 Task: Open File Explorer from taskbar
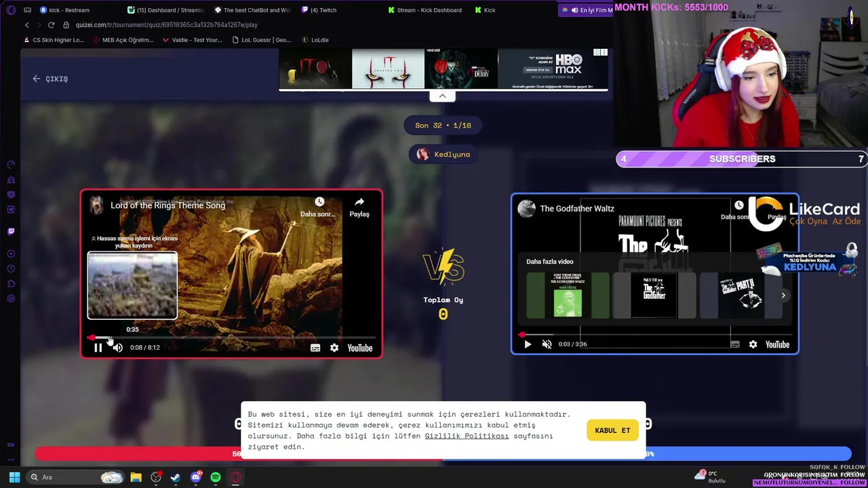136,477
